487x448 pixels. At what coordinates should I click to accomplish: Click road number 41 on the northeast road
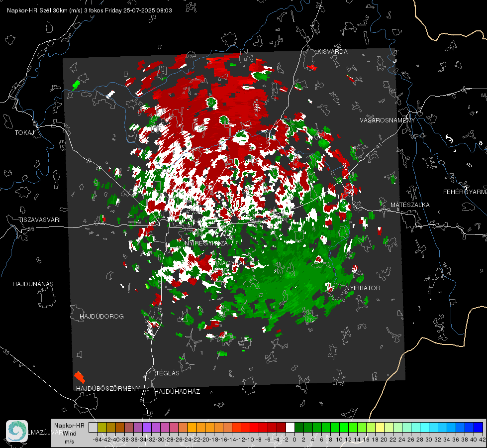(378, 145)
